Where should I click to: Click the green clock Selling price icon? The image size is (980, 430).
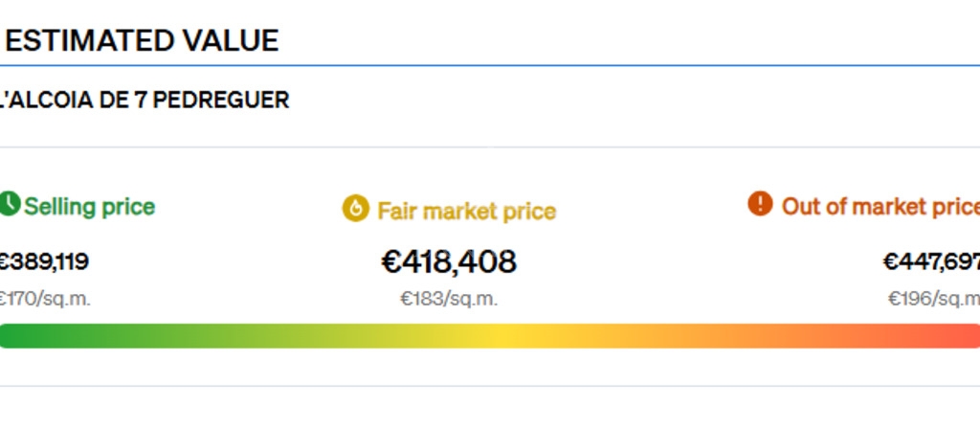click(10, 204)
